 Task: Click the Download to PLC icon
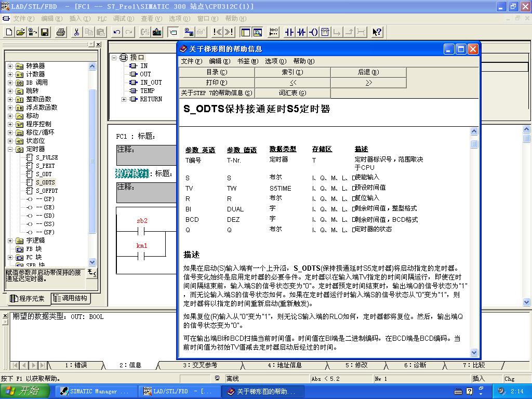click(157, 32)
